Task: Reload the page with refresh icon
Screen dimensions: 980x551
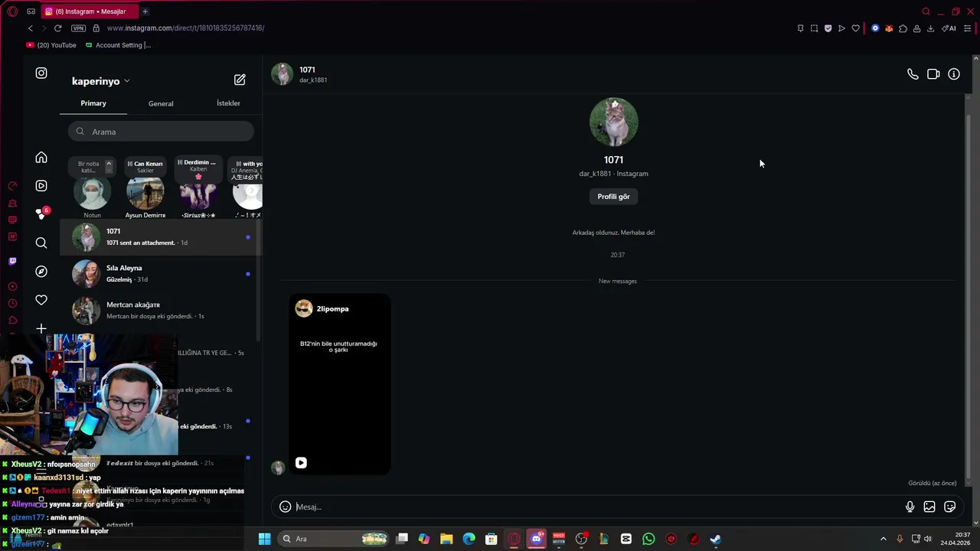Action: point(57,28)
